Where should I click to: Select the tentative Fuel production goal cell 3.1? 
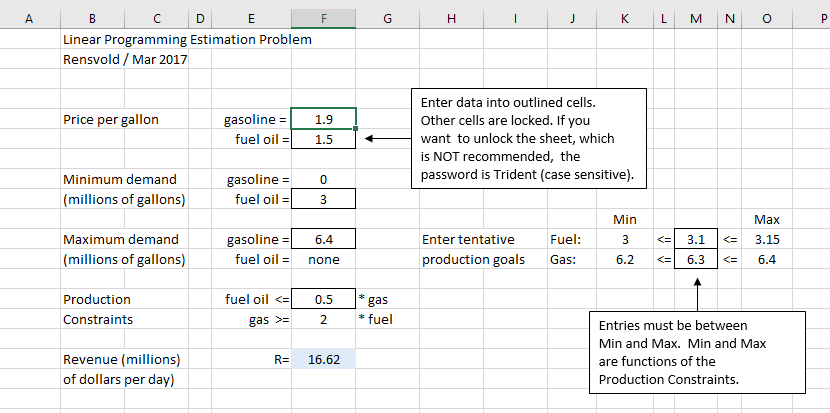point(696,240)
